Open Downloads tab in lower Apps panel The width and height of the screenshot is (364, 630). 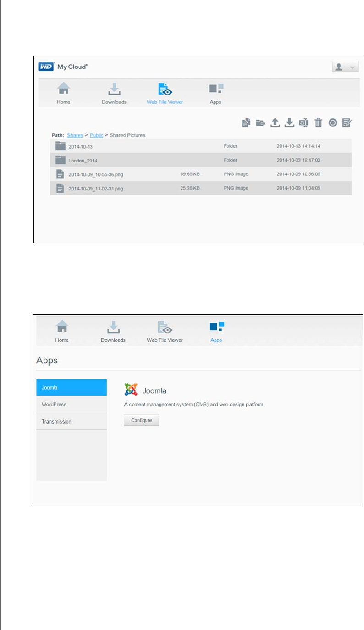point(113,332)
